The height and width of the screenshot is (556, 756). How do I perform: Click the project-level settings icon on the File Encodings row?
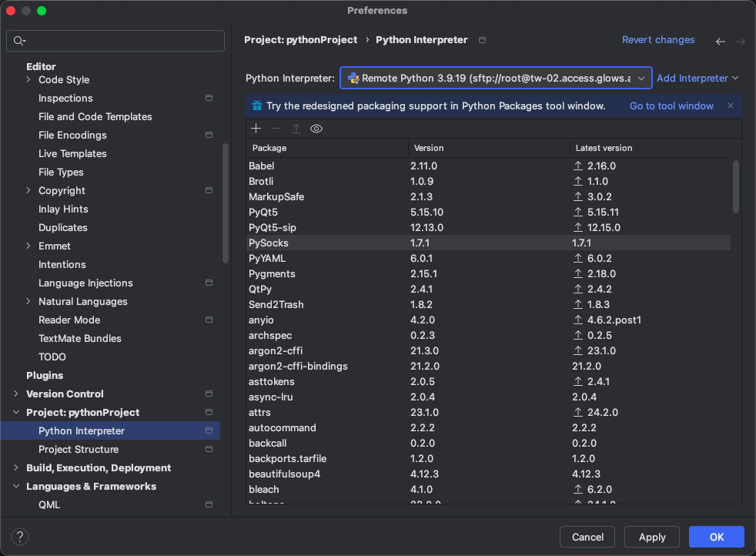coord(209,135)
